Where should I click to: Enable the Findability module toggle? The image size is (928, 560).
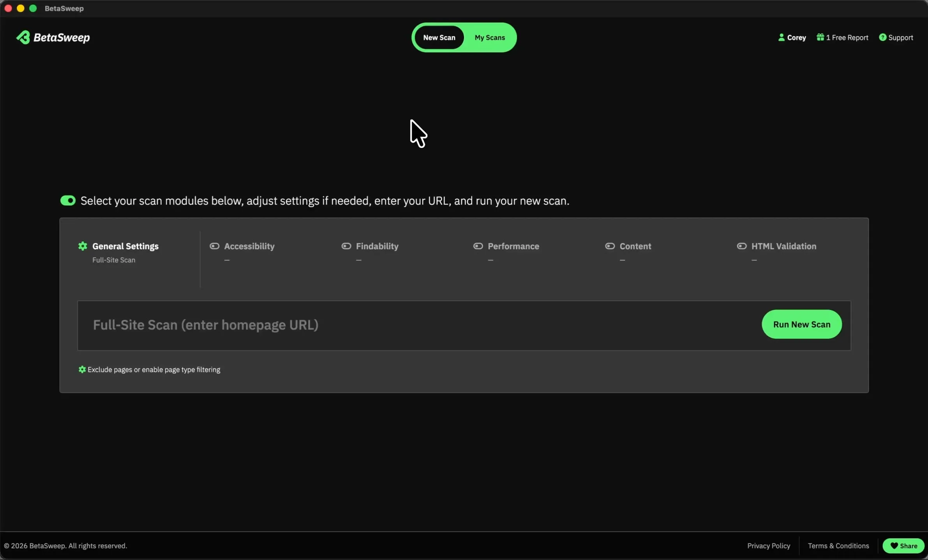point(346,246)
